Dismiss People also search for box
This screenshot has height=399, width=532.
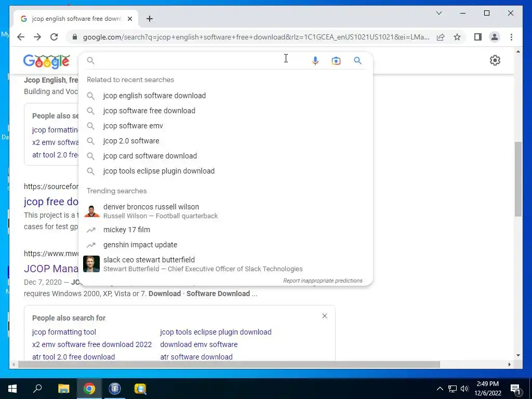click(325, 316)
